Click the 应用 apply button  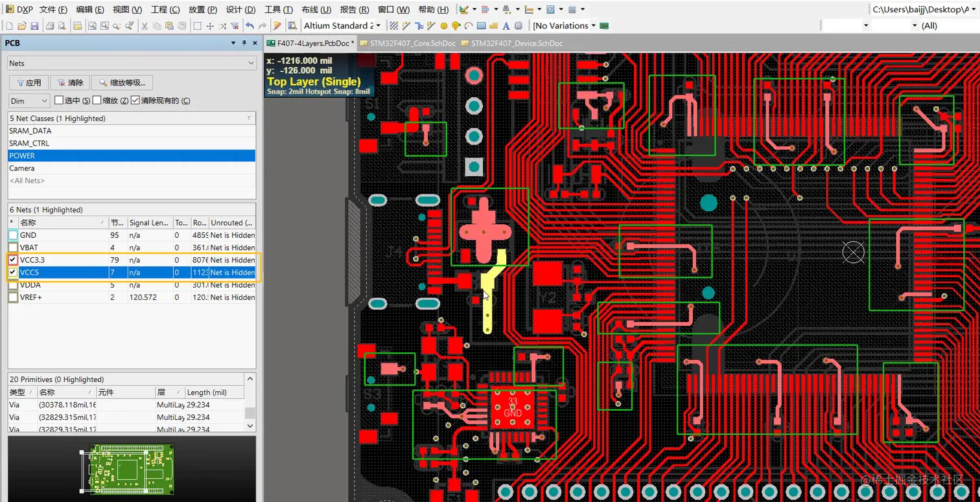[29, 83]
